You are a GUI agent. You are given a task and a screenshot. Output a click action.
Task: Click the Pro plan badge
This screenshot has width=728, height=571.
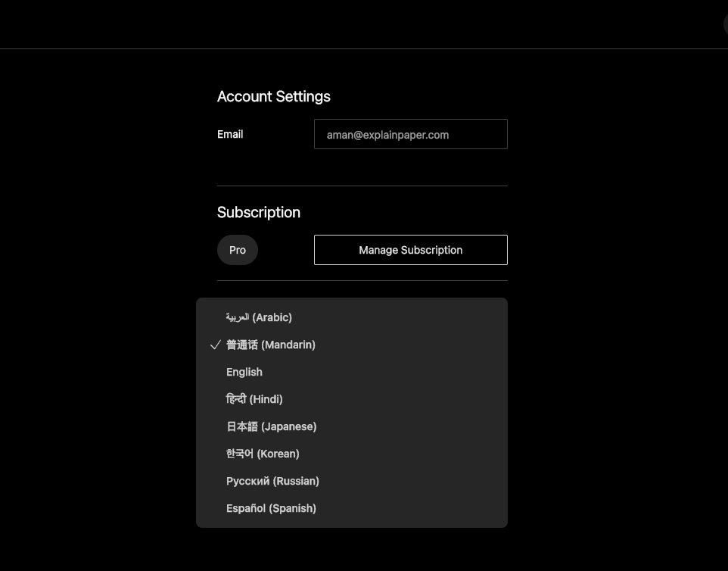pyautogui.click(x=238, y=250)
